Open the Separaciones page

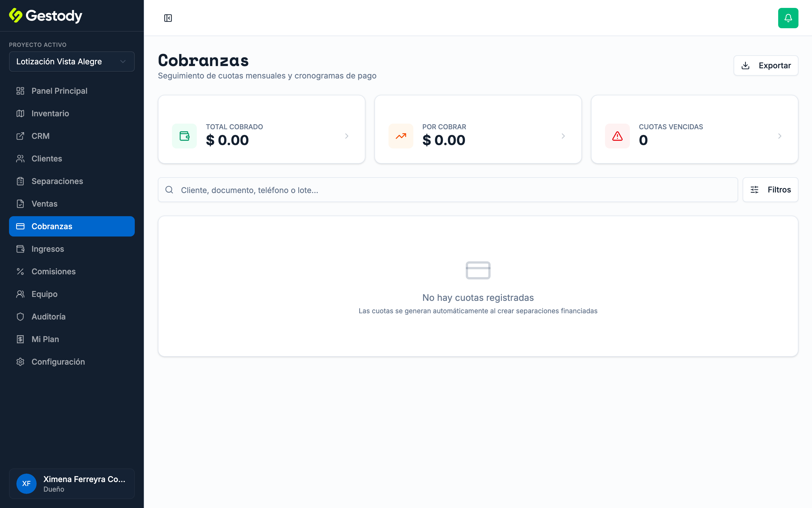[x=72, y=181]
